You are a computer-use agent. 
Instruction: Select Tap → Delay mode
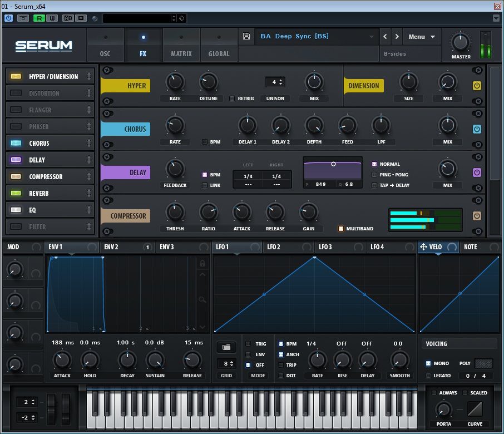(x=374, y=185)
